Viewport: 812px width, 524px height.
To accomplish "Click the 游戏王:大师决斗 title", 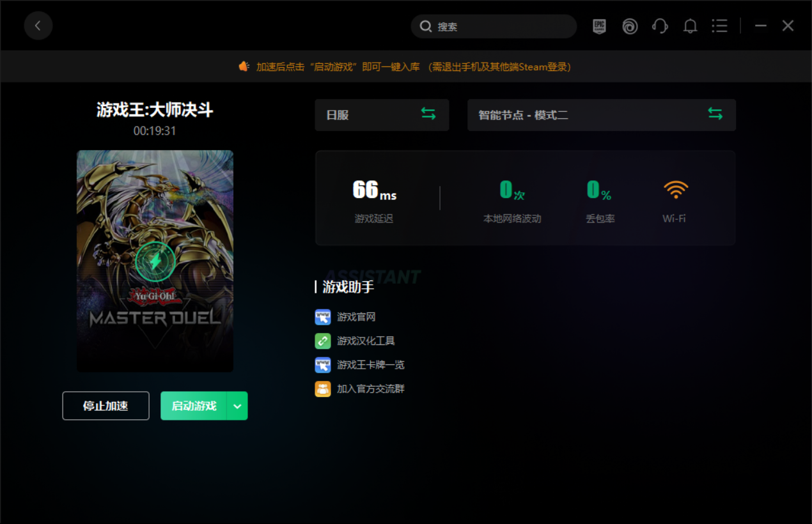I will coord(155,110).
